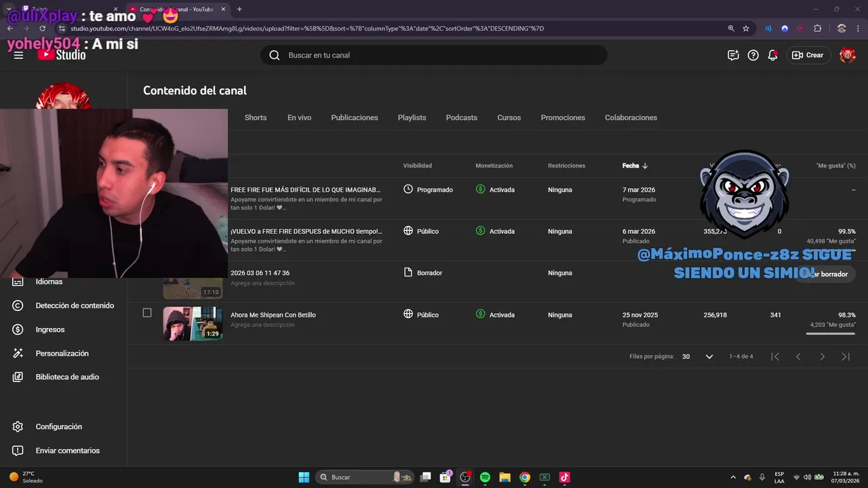Bookmark this page with the star icon
Viewport: 868px width, 488px height.
[746, 28]
